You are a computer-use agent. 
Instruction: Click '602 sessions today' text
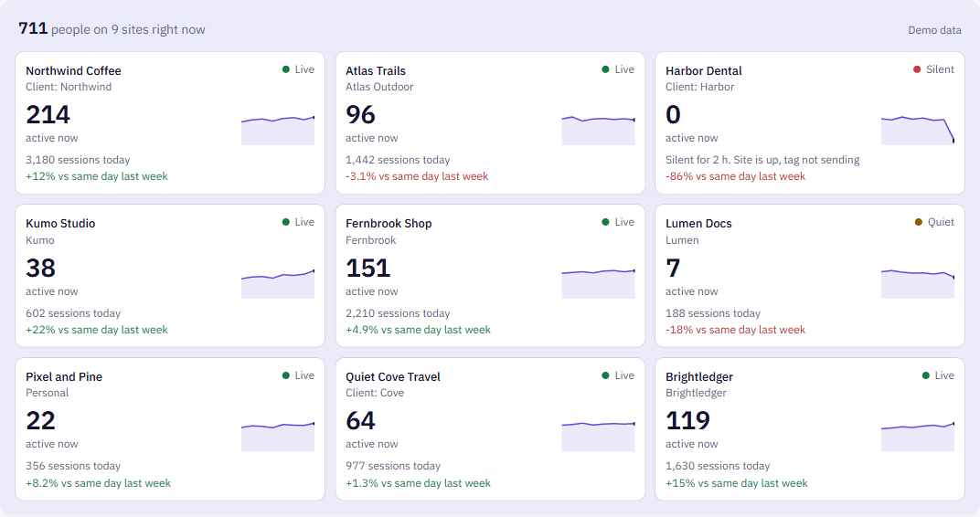pos(73,313)
